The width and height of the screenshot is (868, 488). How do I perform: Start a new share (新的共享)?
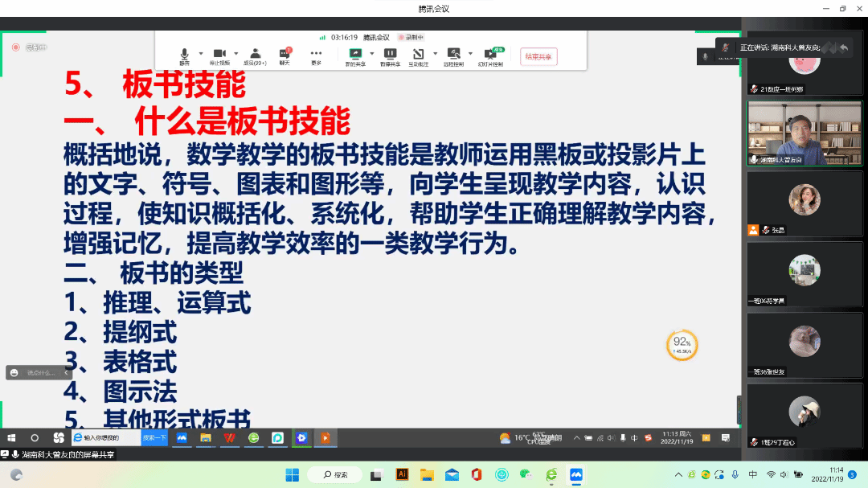point(354,55)
